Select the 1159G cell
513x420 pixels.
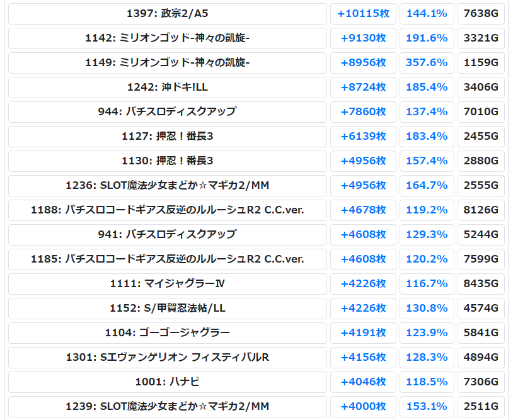coord(481,63)
